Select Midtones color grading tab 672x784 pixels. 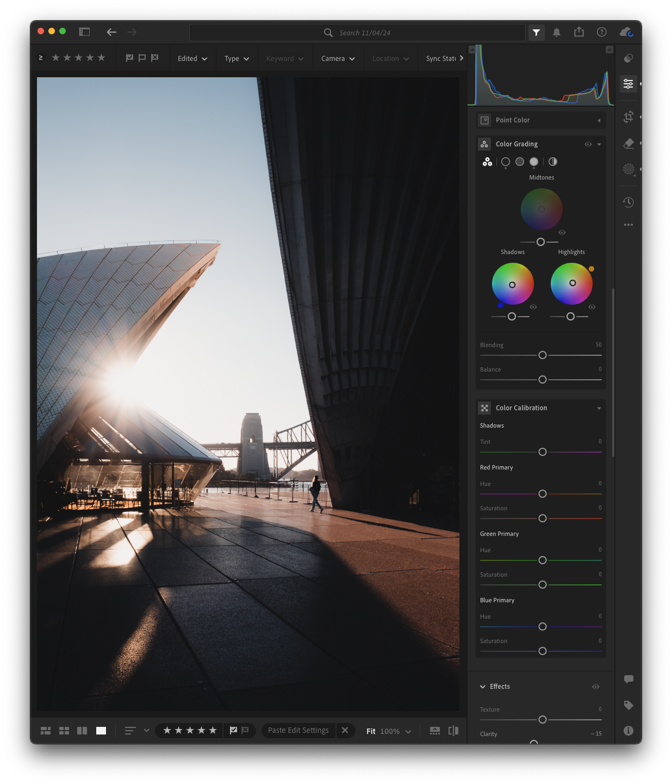[520, 162]
